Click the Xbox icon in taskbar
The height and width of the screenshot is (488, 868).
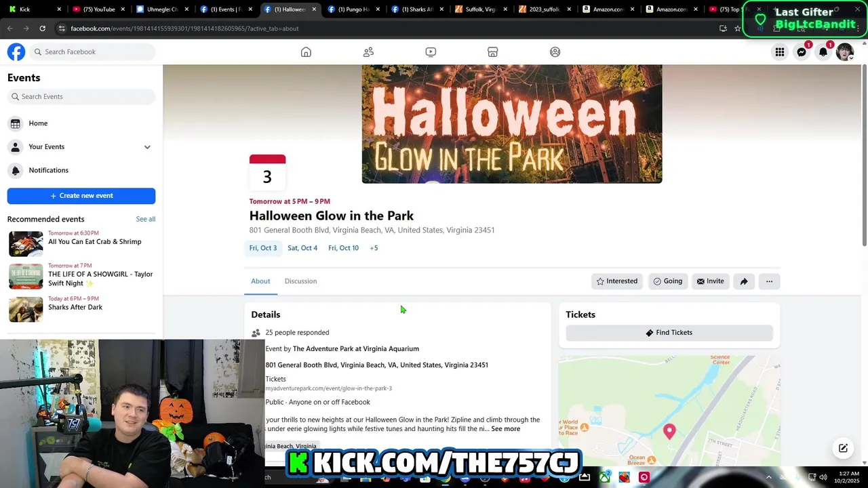pyautogui.click(x=604, y=477)
